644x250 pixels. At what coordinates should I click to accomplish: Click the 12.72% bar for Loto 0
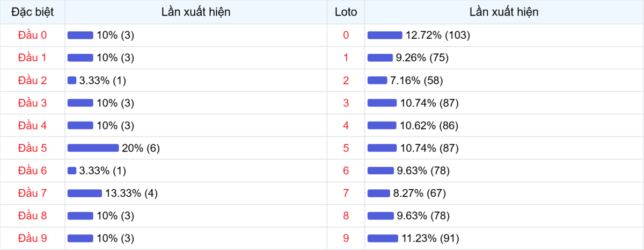[385, 35]
